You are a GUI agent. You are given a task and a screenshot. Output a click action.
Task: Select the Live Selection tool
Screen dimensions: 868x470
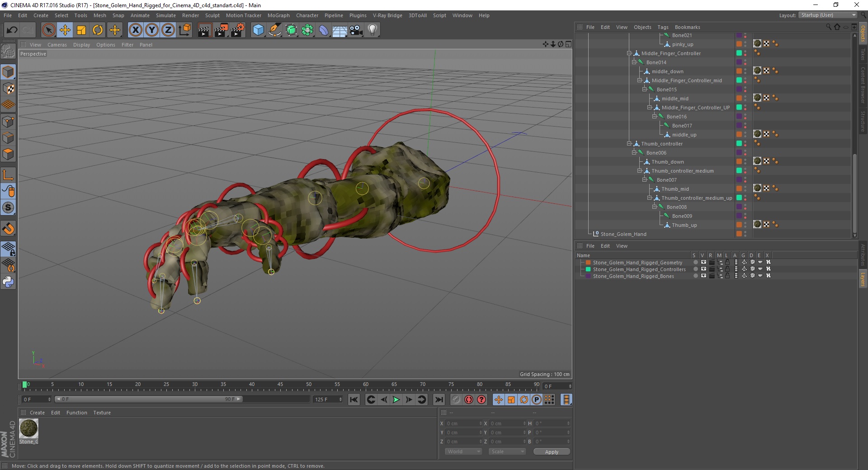48,30
